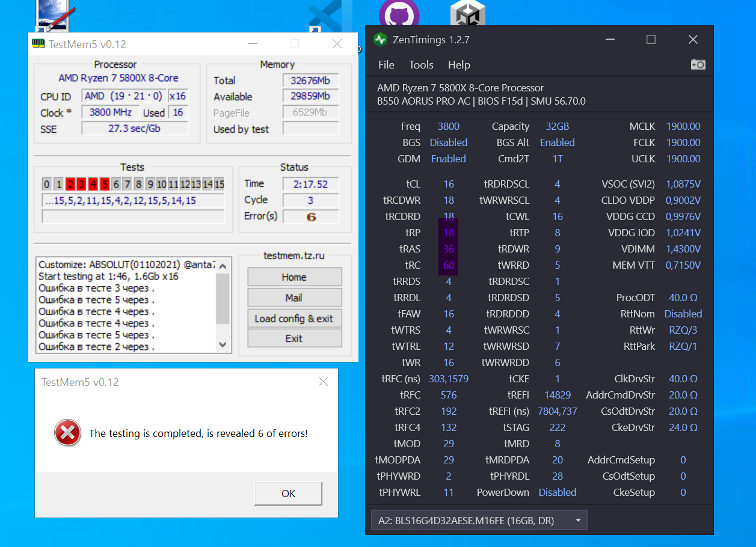Click the CkeDrvStr value 24.0 Ω
This screenshot has height=547, width=756.
[683, 427]
